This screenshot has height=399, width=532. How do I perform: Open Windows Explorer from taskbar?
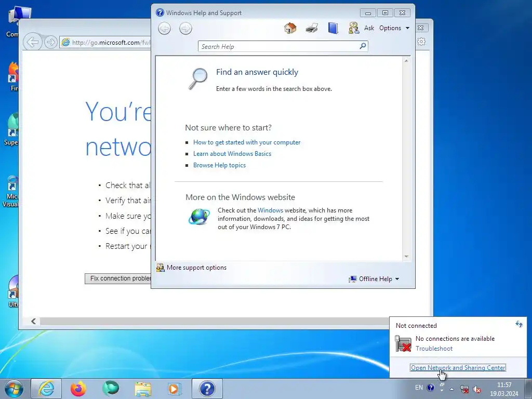pyautogui.click(x=143, y=389)
